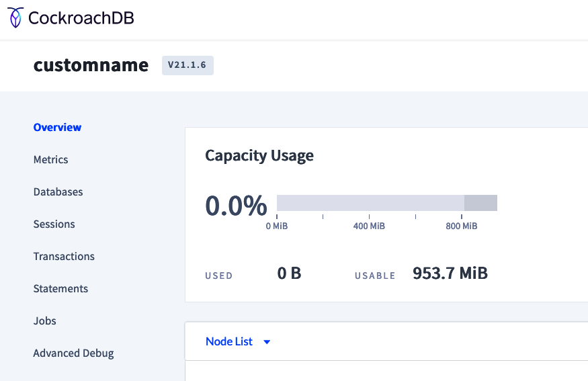Click the 0 MiB axis label
Viewport: 588px width, 381px height.
click(x=277, y=226)
